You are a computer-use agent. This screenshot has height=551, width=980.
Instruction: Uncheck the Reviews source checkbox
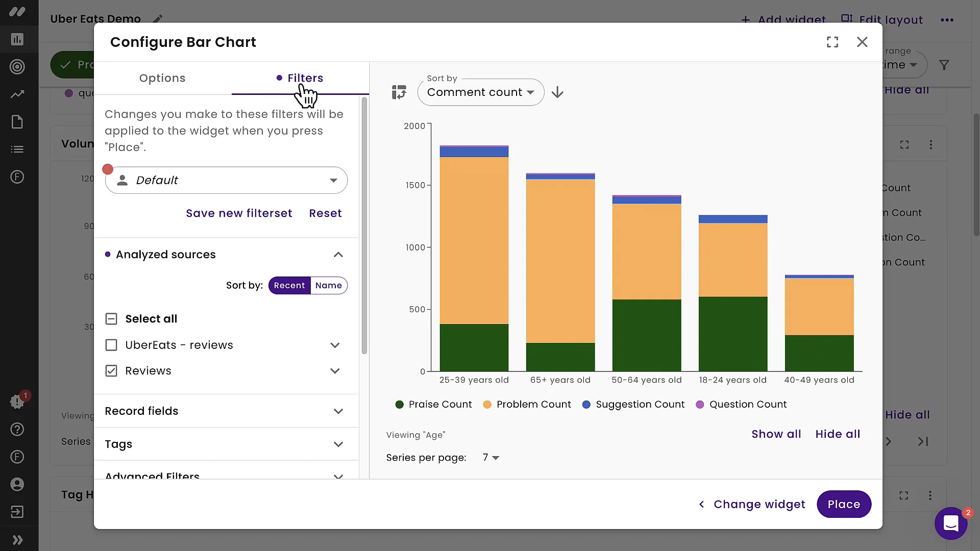[x=111, y=371]
